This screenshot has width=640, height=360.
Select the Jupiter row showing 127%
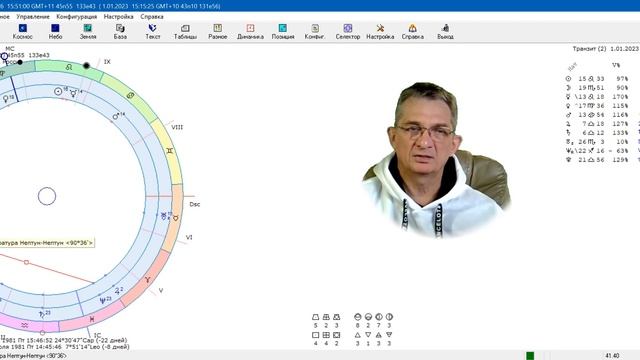[x=597, y=124]
